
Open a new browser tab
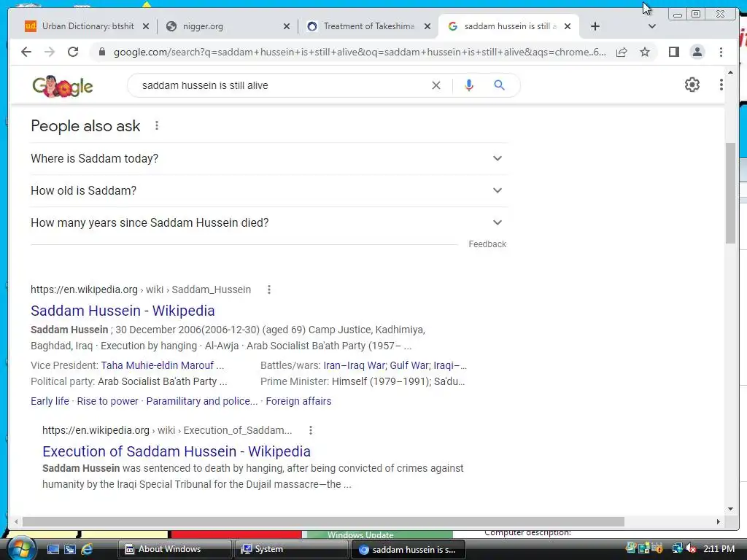[x=595, y=26]
